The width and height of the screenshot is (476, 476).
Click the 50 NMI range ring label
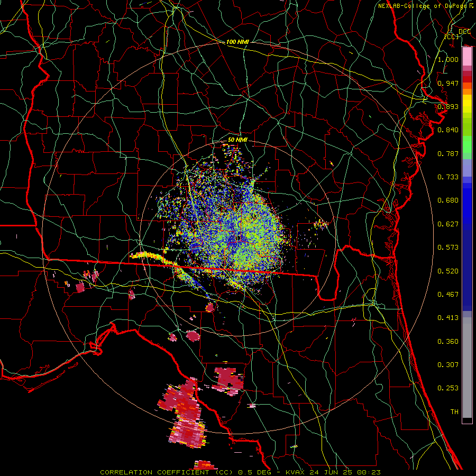pyautogui.click(x=237, y=140)
